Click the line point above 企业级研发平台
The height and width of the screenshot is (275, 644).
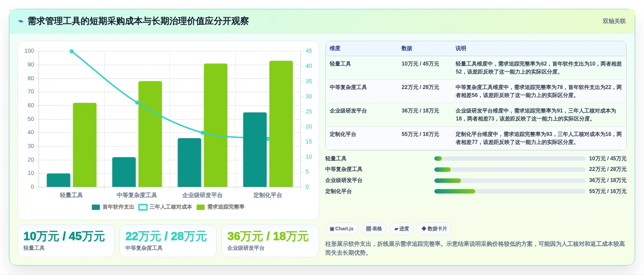203,133
